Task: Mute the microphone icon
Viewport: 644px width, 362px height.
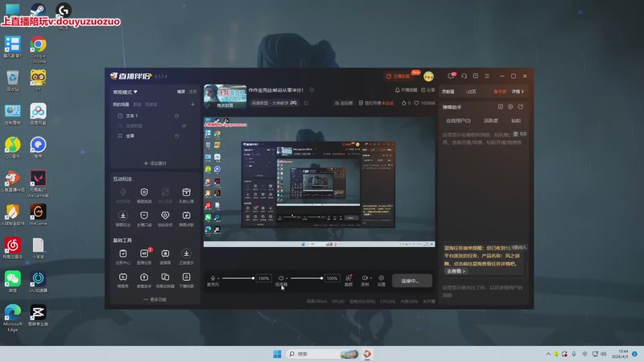Action: point(213,278)
